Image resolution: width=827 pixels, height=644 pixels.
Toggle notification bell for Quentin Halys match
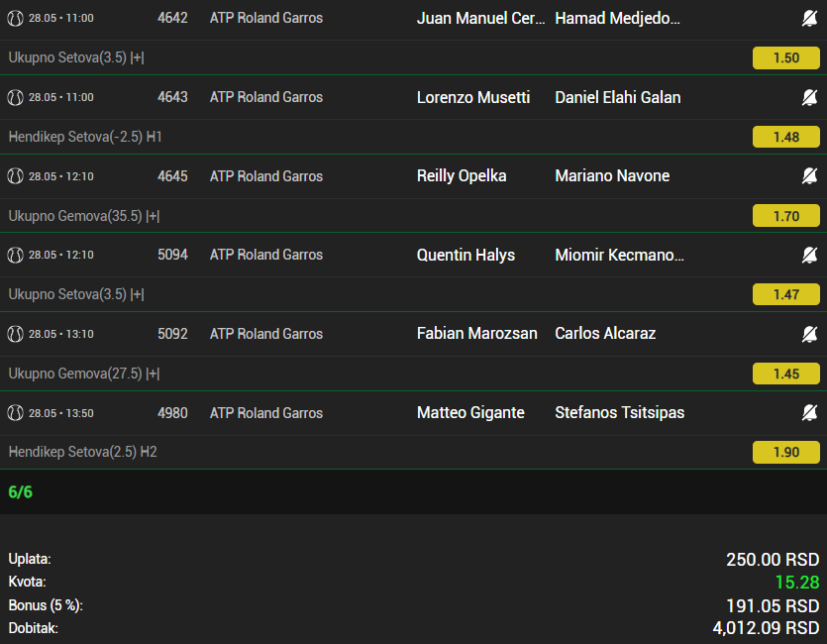tap(809, 255)
